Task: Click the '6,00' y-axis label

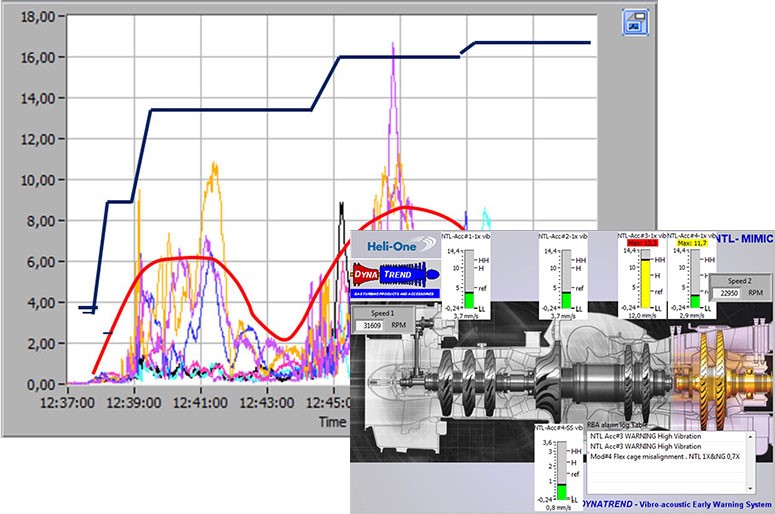Action: tap(41, 262)
